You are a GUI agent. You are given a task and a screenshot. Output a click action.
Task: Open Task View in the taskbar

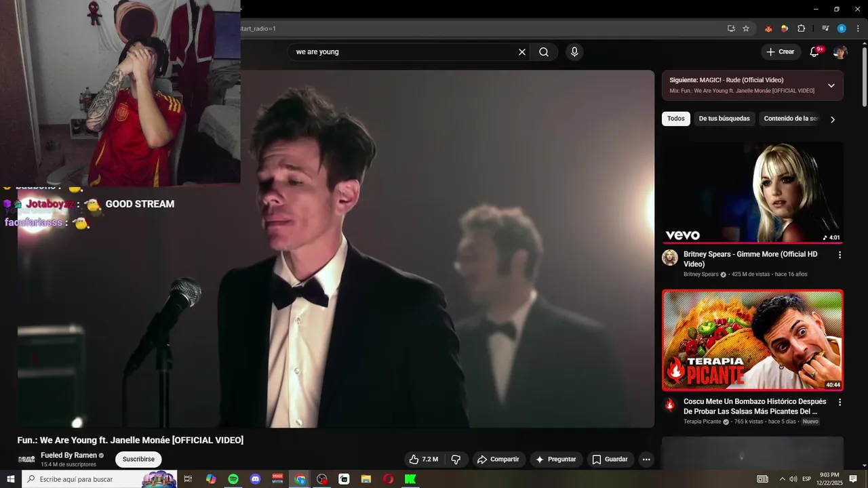point(188,479)
